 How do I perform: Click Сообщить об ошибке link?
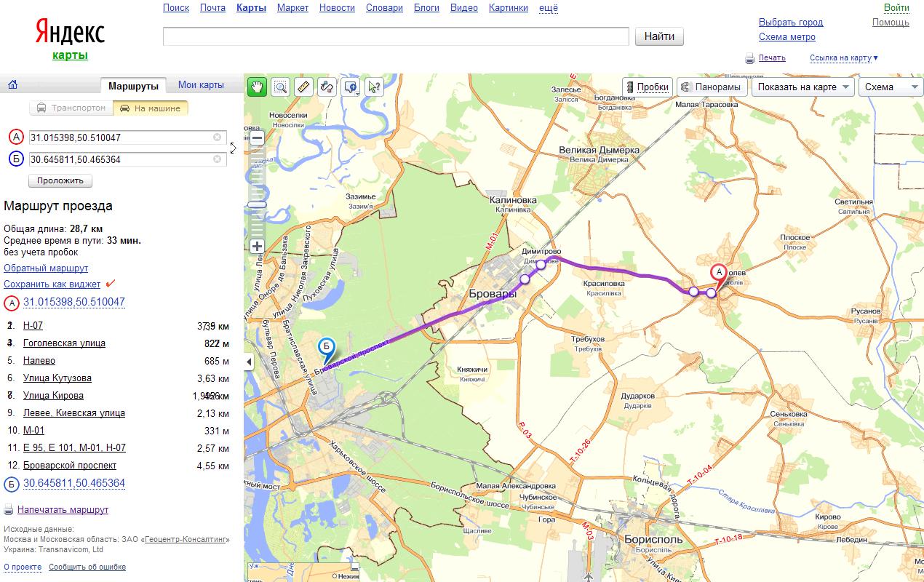tap(87, 567)
